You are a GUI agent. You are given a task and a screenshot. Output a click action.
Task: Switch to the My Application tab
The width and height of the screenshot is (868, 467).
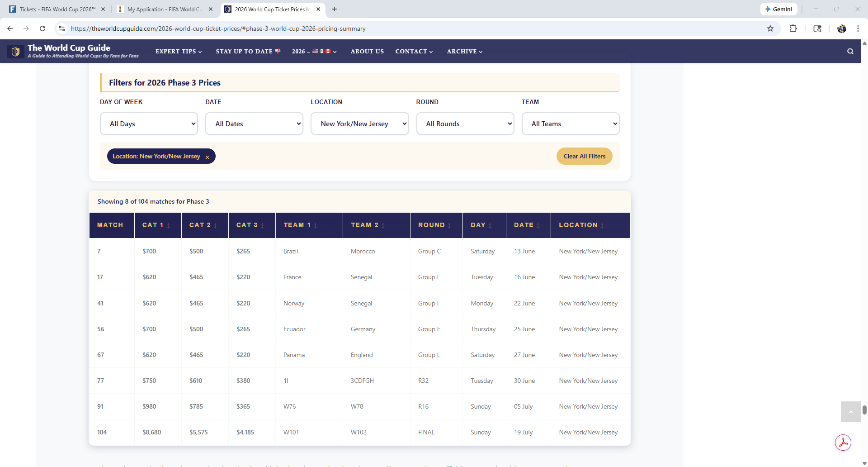click(x=165, y=9)
